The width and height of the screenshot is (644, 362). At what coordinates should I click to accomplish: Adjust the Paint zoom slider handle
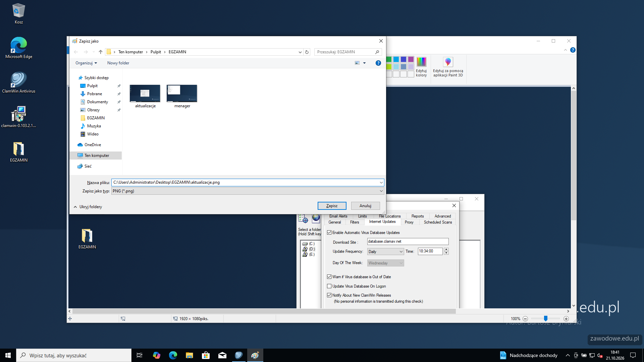pyautogui.click(x=546, y=318)
